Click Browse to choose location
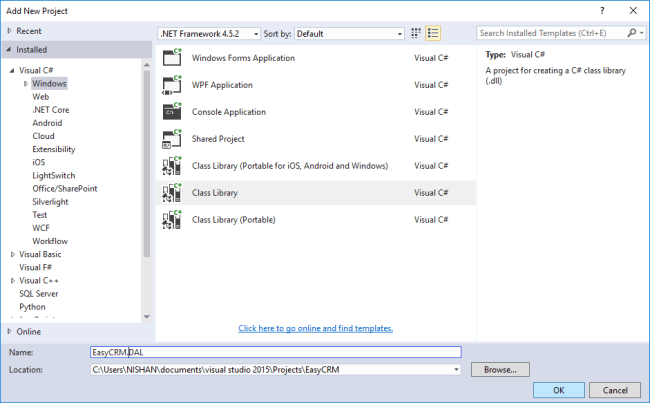 click(500, 369)
